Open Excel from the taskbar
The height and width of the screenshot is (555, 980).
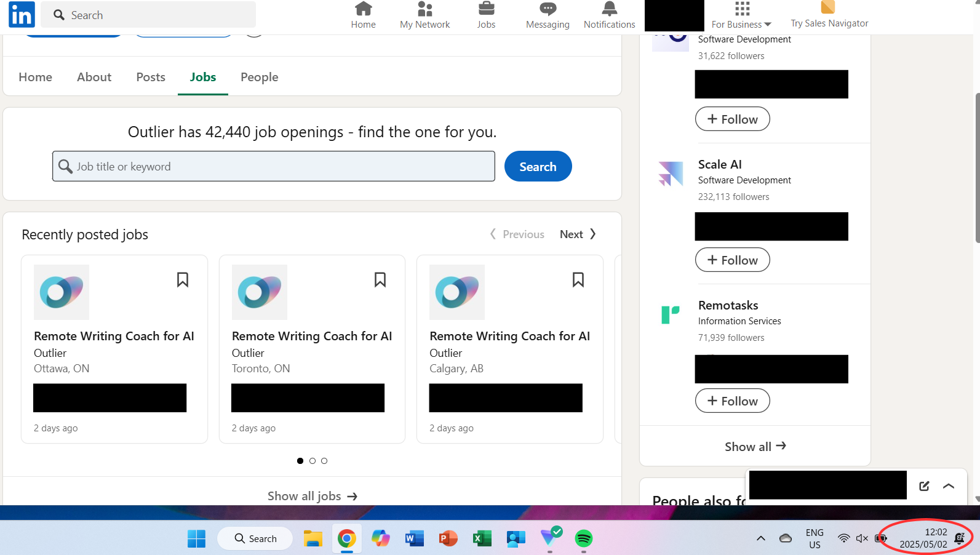click(482, 538)
